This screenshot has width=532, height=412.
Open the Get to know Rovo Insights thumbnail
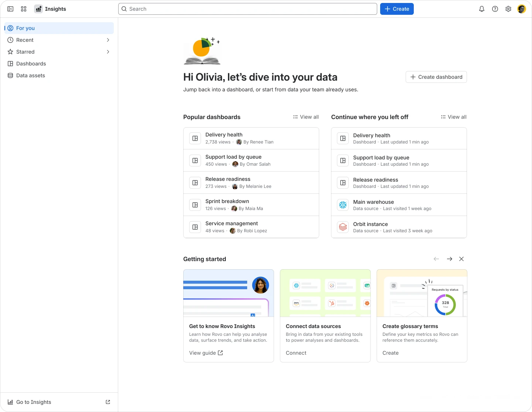[x=229, y=293]
